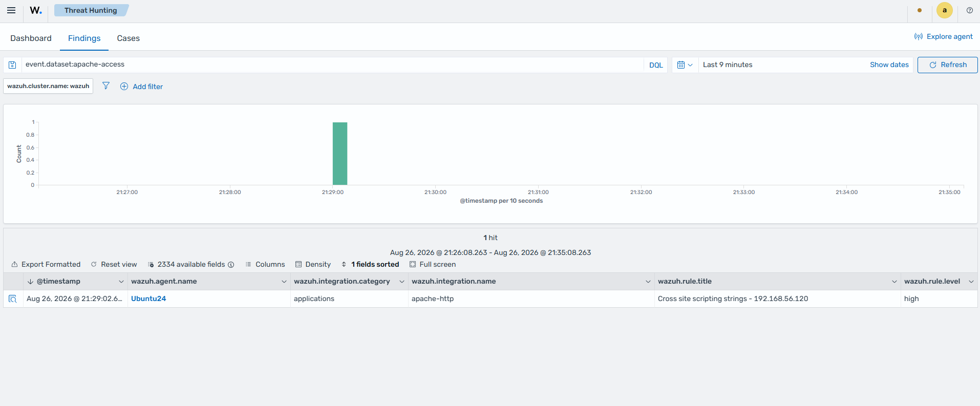980x406 pixels.
Task: Click the Explore agent button
Action: tap(943, 36)
